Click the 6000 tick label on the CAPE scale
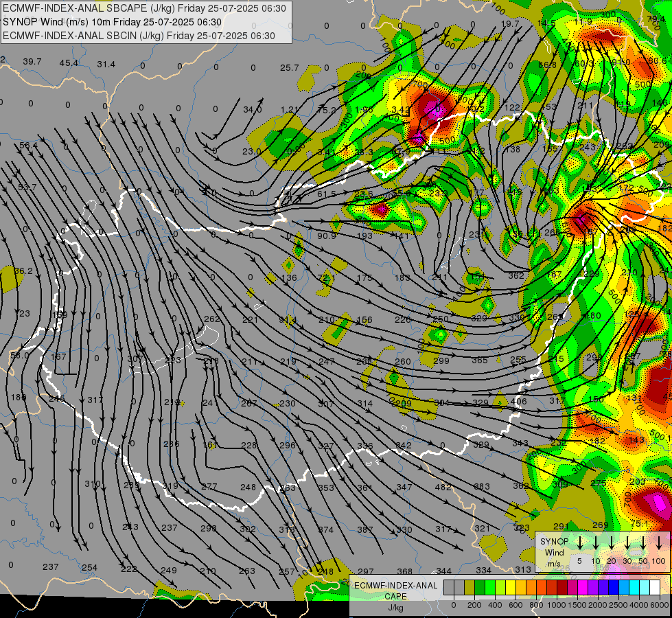The width and height of the screenshot is (672, 618). pos(659,605)
